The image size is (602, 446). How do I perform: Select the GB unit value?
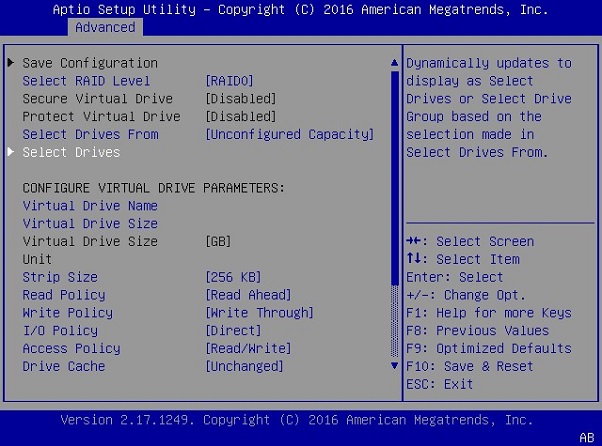[x=218, y=242]
